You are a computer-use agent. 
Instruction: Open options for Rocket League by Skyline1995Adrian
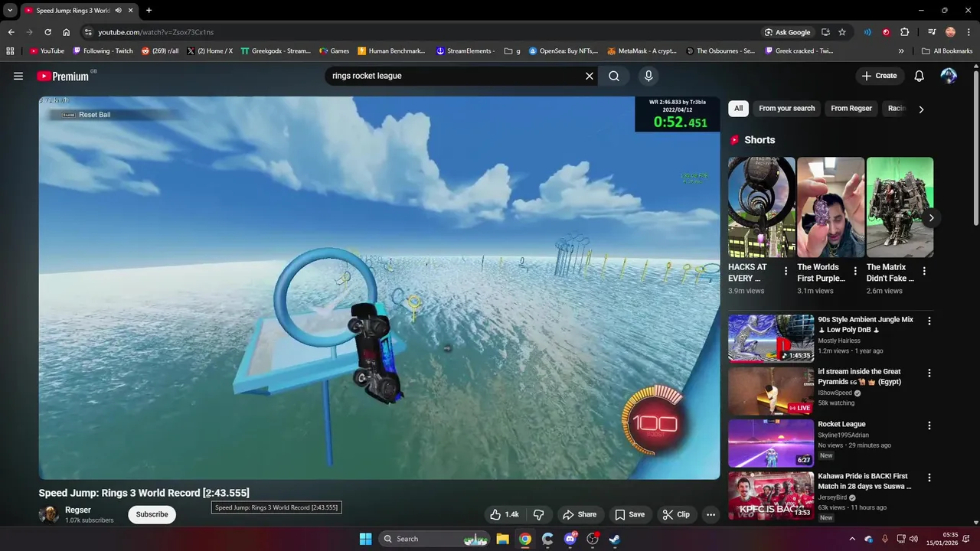click(929, 425)
